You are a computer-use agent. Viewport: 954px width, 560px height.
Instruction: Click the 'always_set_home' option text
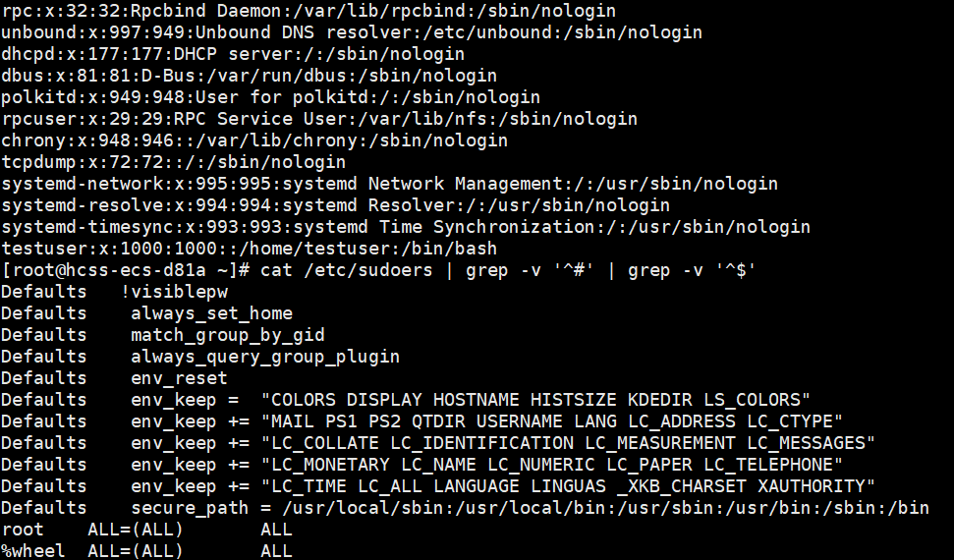pos(211,313)
